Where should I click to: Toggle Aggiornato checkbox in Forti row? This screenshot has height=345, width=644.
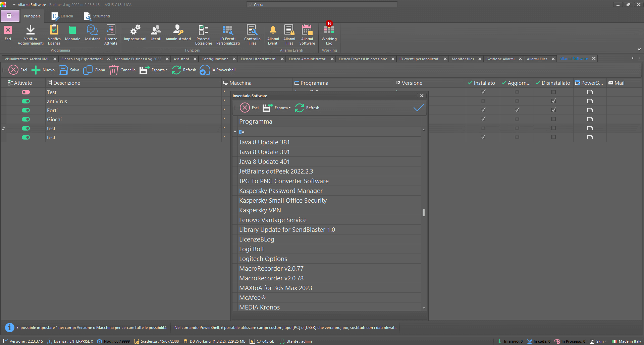pyautogui.click(x=517, y=110)
